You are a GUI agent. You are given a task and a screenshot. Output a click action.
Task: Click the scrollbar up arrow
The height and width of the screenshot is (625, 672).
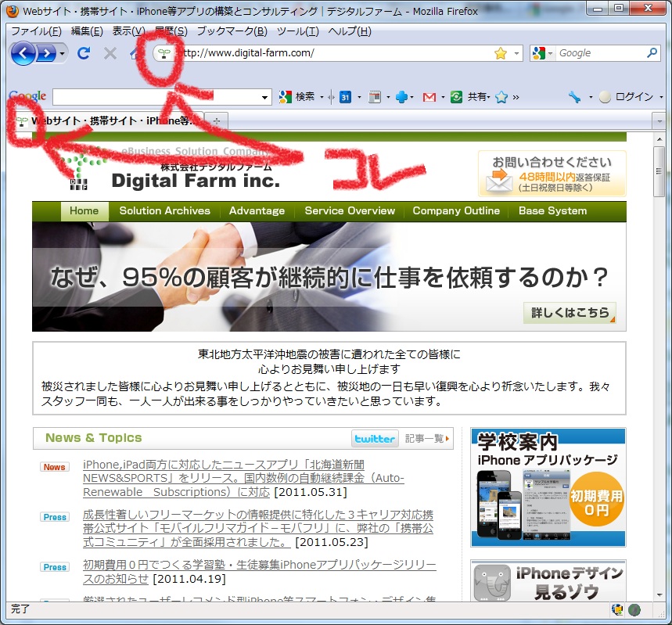point(659,139)
